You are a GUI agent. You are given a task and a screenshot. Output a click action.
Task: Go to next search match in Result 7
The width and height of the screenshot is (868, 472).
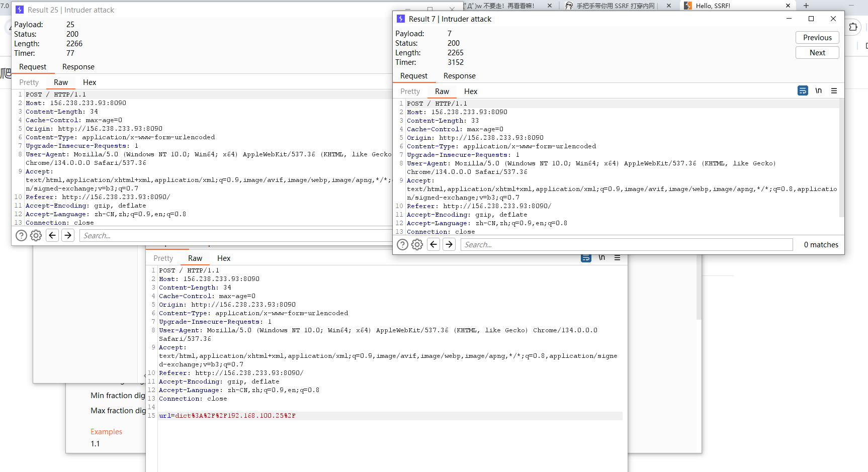coord(449,244)
